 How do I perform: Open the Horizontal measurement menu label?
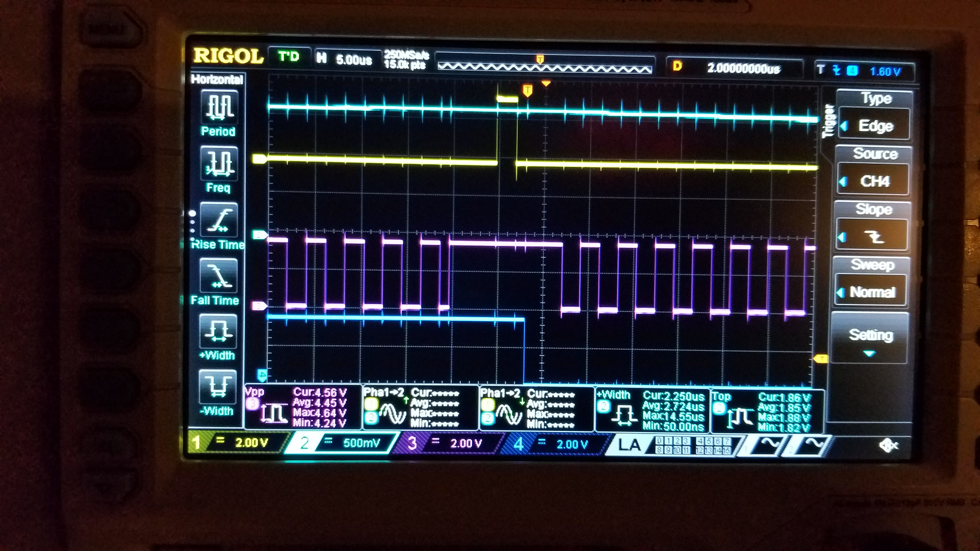[217, 79]
